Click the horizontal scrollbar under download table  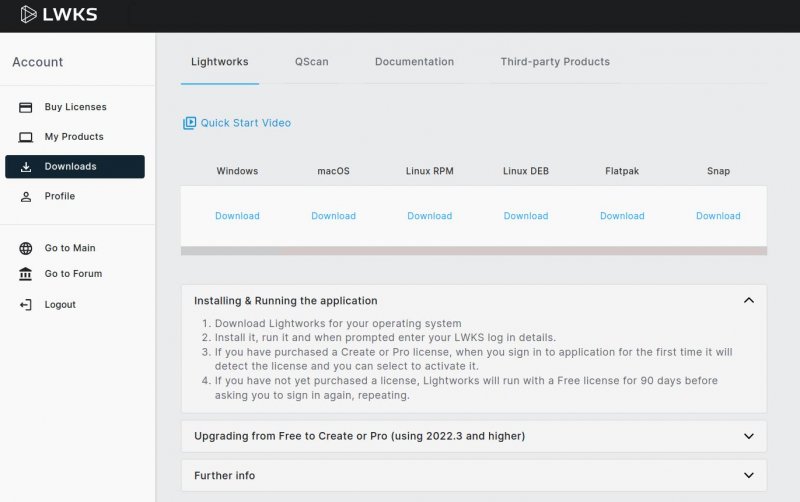[474, 251]
